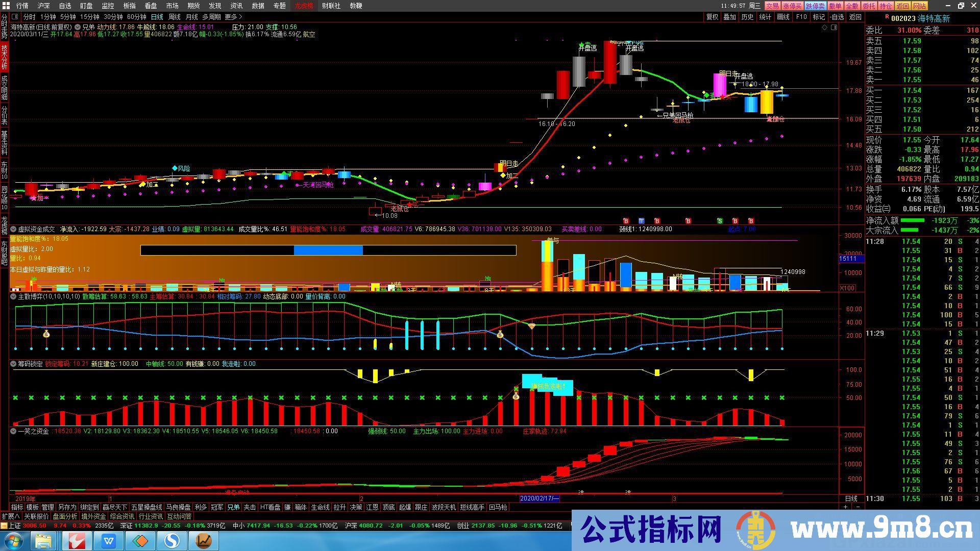Click the 撤单 cancel order button
This screenshot has width=980, height=551.
point(835,6)
